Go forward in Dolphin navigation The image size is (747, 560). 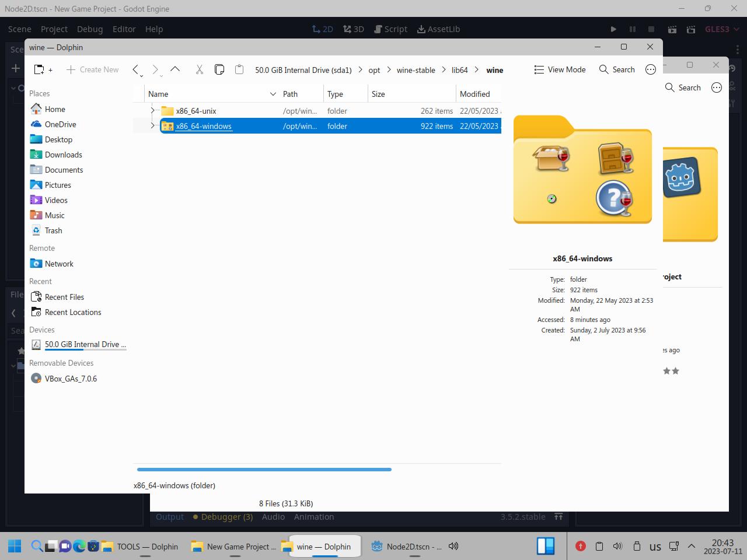click(156, 69)
